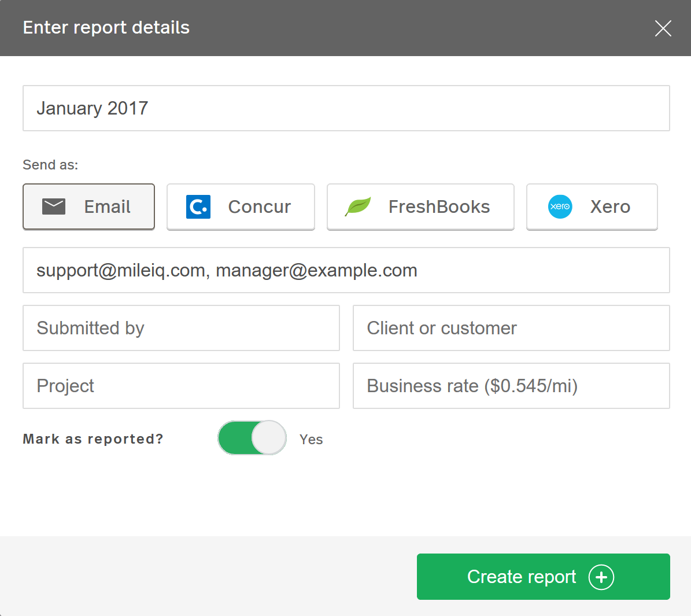Screen dimensions: 691x616
Task: Select Email as the report send method
Action: pyautogui.click(x=88, y=206)
